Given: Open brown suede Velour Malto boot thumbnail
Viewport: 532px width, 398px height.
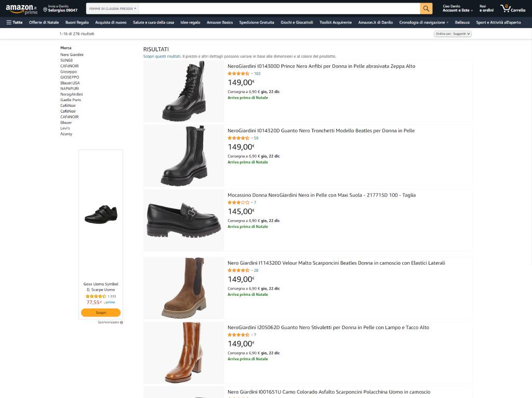Looking at the screenshot, I should 183,288.
